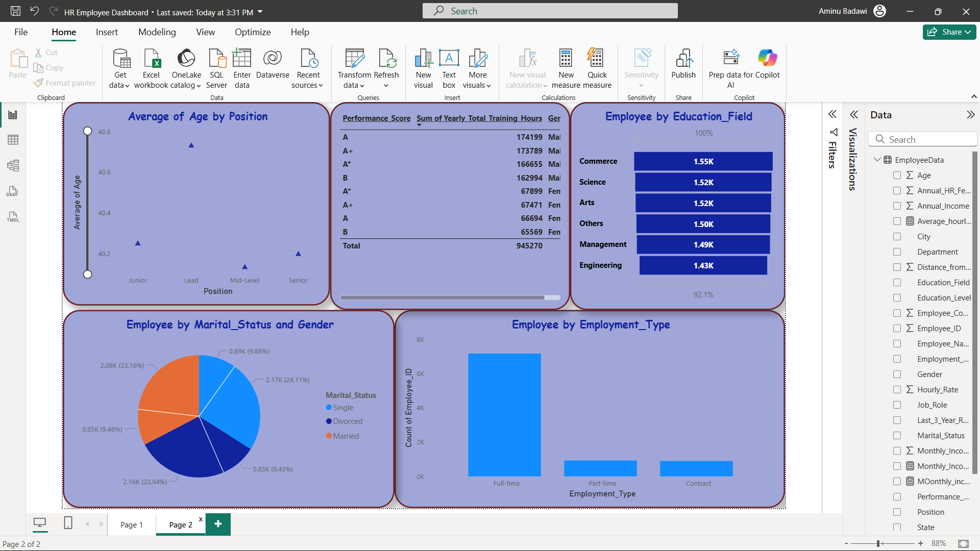Viewport: 980px width, 551px height.
Task: Switch to the Modeling ribbon tab
Action: point(157,32)
